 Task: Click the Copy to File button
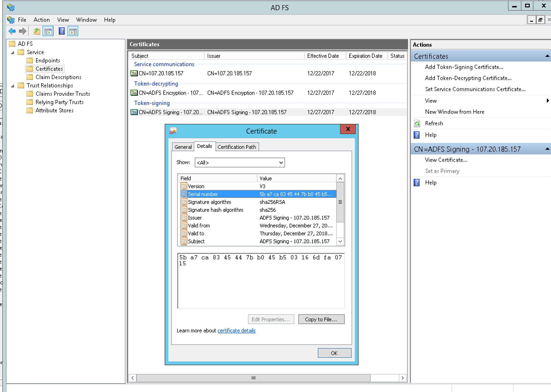pos(321,319)
